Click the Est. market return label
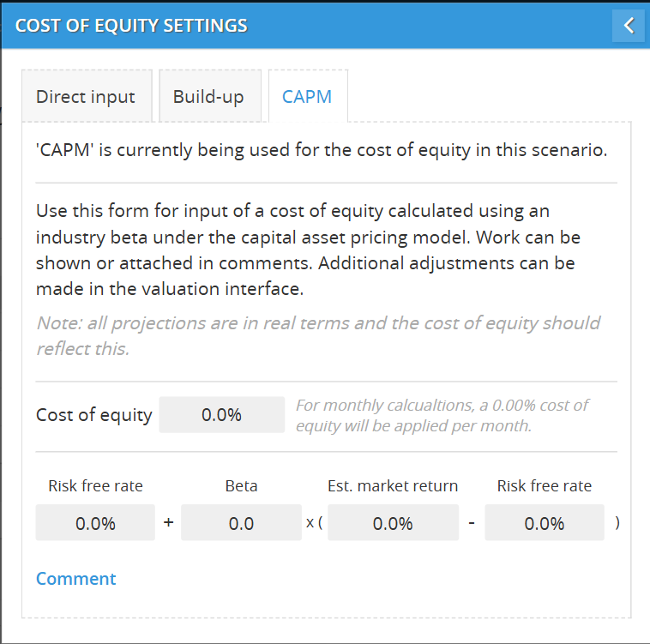This screenshot has height=644, width=650. (x=393, y=486)
